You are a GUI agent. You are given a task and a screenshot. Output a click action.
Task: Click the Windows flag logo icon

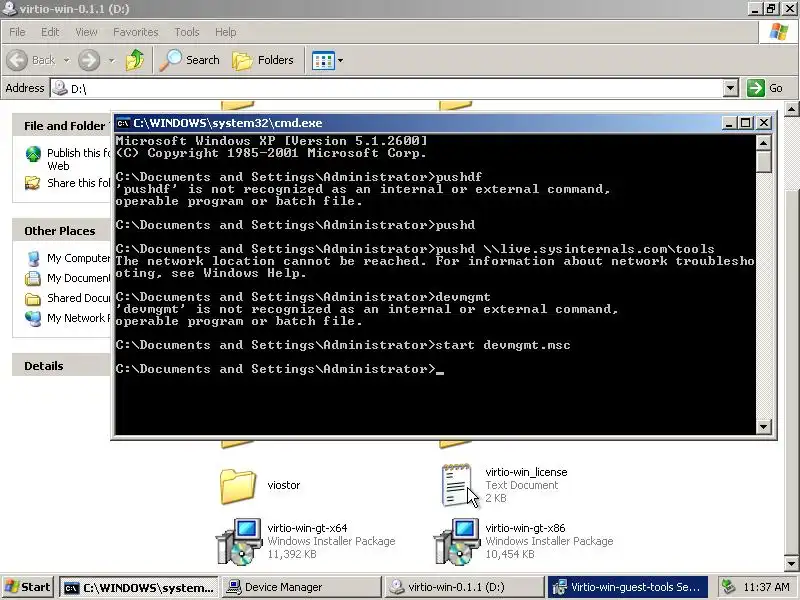tap(779, 32)
